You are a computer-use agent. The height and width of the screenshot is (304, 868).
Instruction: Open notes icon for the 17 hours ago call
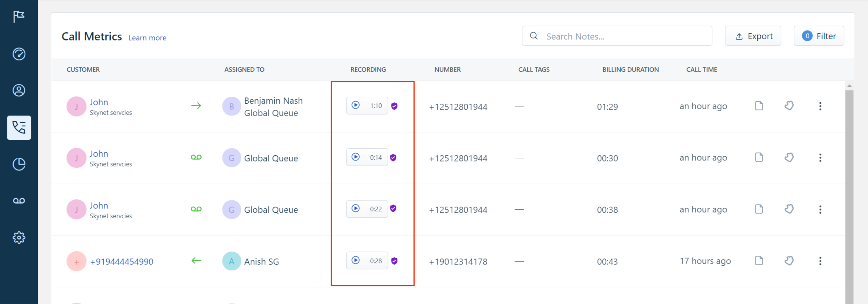(759, 261)
